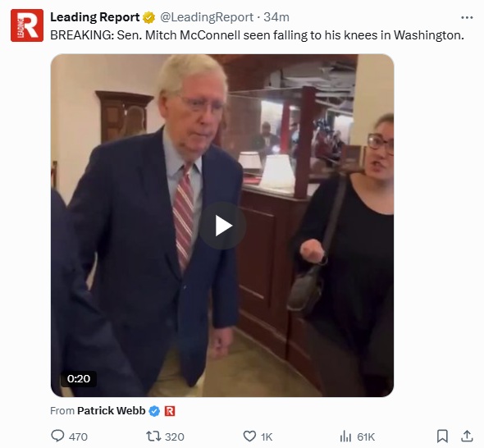
Task: Repost using the retweet arrows icon
Action: [x=153, y=437]
